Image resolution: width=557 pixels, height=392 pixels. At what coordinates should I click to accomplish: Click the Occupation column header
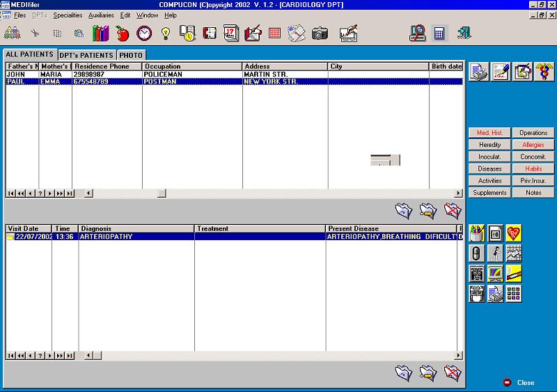[x=192, y=66]
